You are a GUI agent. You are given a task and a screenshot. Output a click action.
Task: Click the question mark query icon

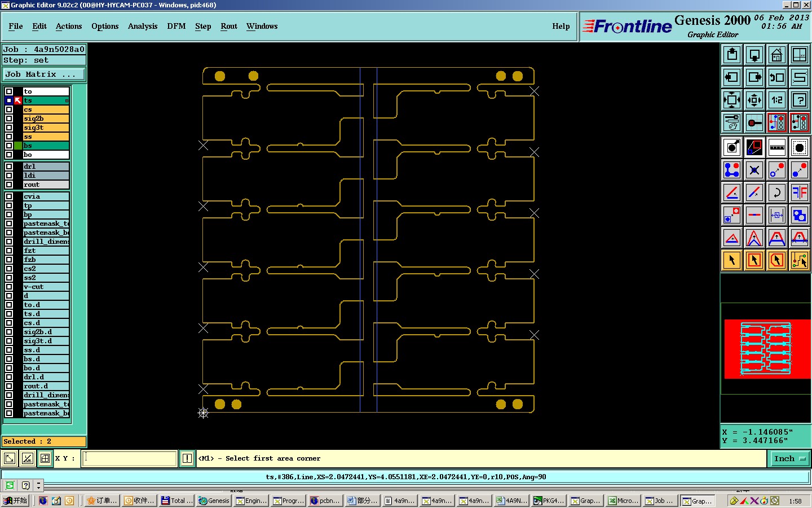(x=800, y=100)
